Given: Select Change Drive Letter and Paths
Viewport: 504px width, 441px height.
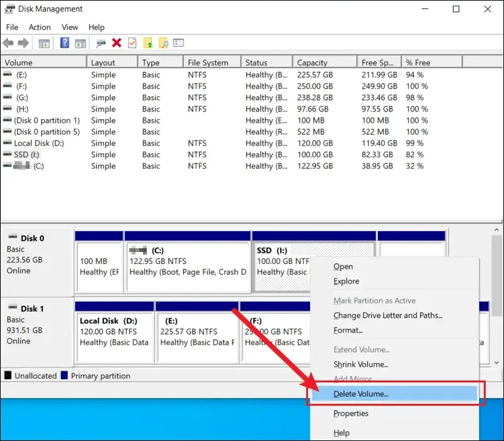Looking at the screenshot, I should pos(387,316).
